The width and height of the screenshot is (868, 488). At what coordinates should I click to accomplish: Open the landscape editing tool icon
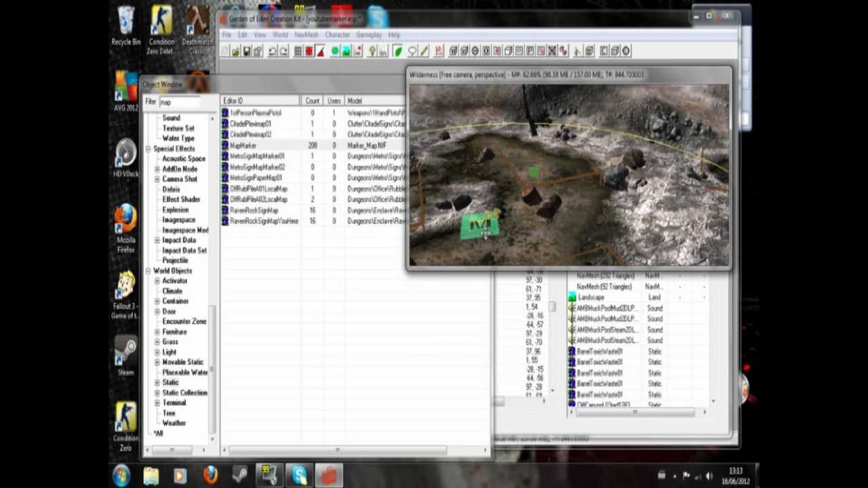click(x=346, y=51)
